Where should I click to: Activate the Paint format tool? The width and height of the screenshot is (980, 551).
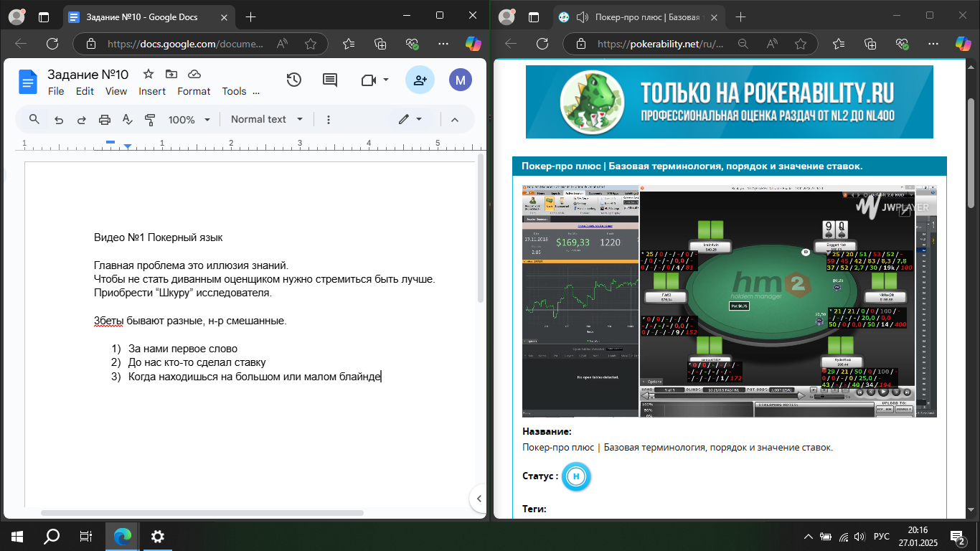click(x=150, y=120)
